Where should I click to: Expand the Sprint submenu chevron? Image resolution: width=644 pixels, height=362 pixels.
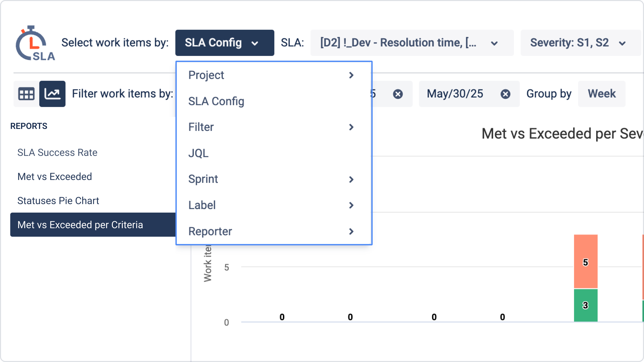351,179
